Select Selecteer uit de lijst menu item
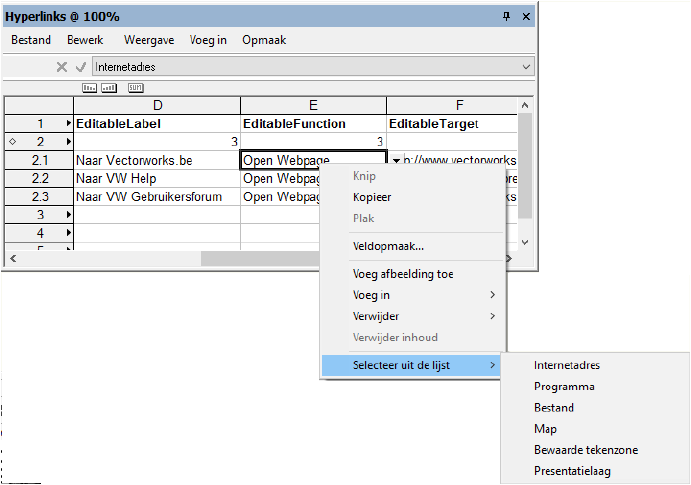Screen dimensions: 691x485 click(411, 365)
